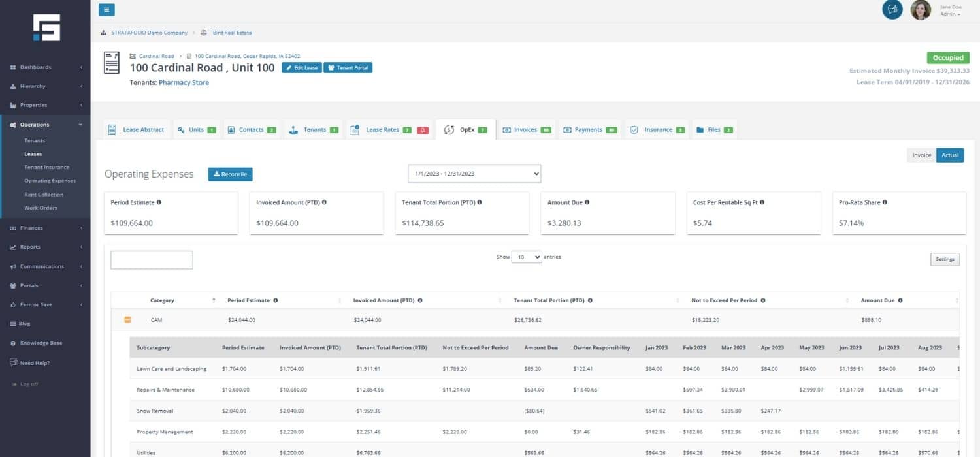980x457 pixels.
Task: Collapse the CAM category row
Action: [x=127, y=320]
